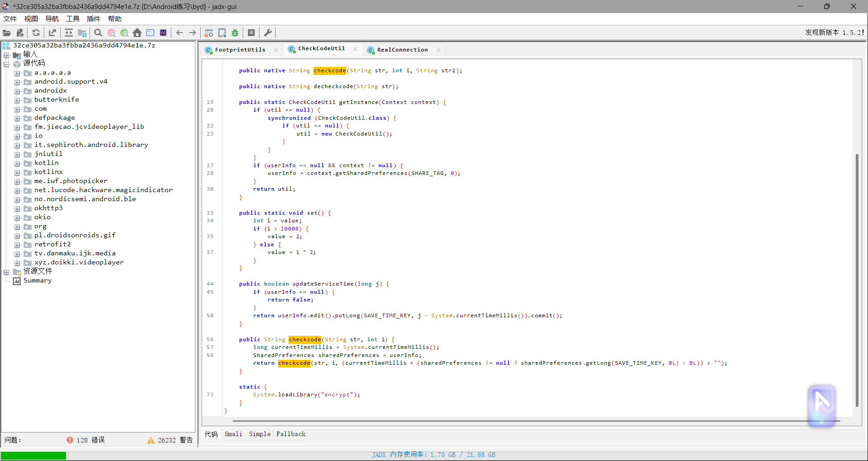
Task: Open the 工具 menu
Action: pyautogui.click(x=73, y=19)
